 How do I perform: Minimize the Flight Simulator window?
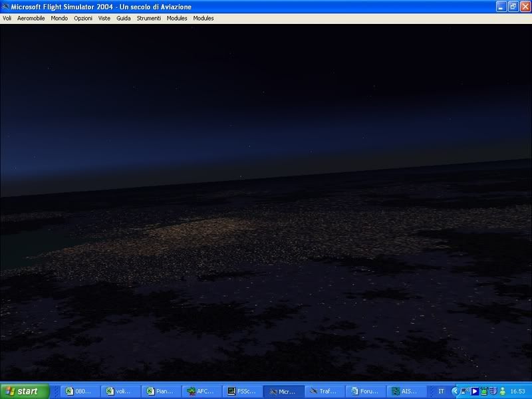501,7
